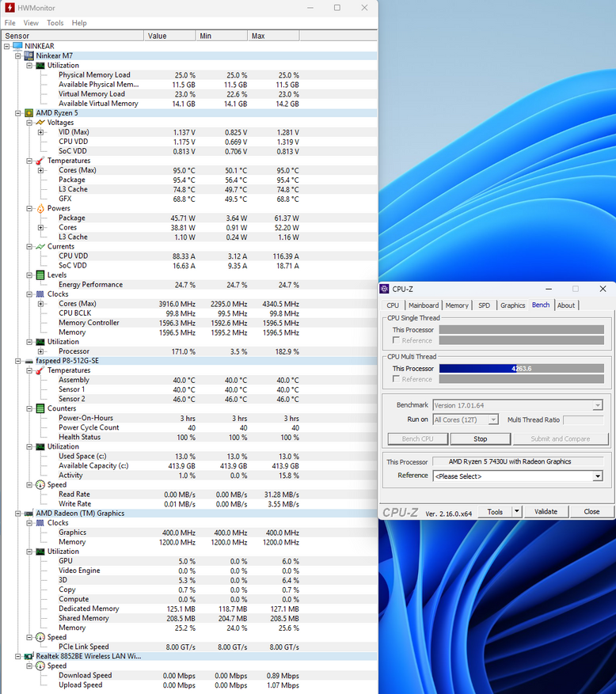
Task: Select the PCIe Link Speed row
Action: click(x=189, y=647)
